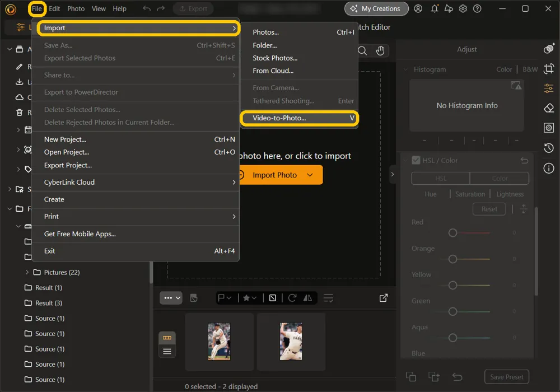This screenshot has height=392, width=560.
Task: Switch to filmstrip thumbnail view
Action: coord(167,338)
